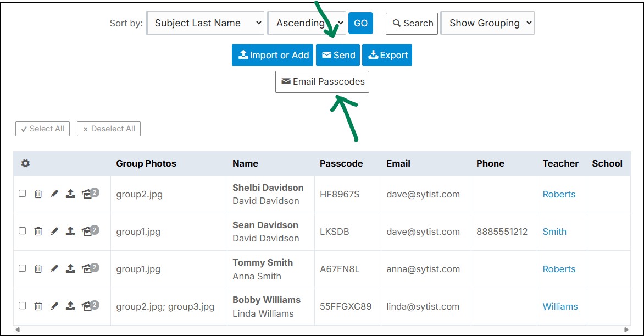Open the Show Grouping dropdown

tap(488, 23)
